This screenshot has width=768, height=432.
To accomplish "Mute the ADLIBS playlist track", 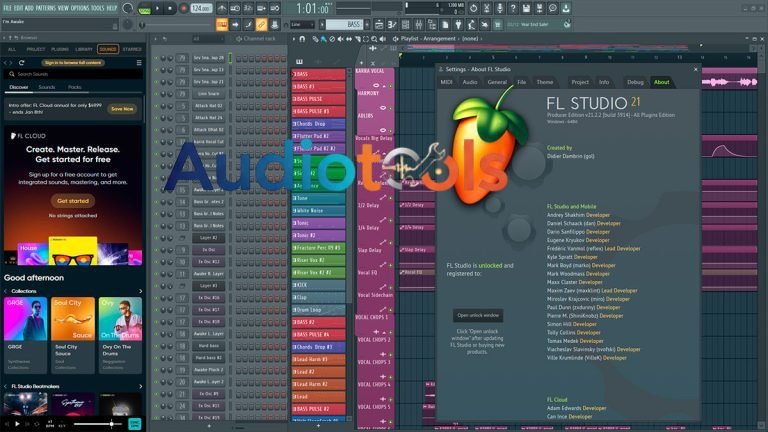I will tap(390, 131).
